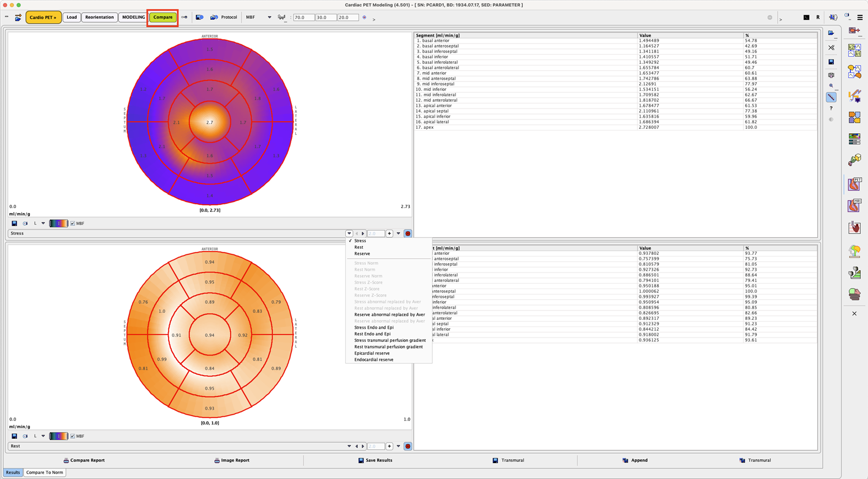Switch to the Compare To Norm tab
868x479 pixels.
(x=45, y=472)
